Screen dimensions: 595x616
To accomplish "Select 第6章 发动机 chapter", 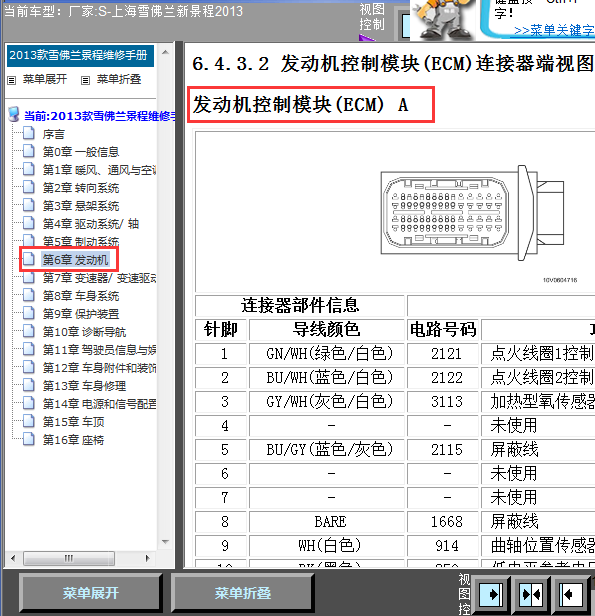I will 75,260.
